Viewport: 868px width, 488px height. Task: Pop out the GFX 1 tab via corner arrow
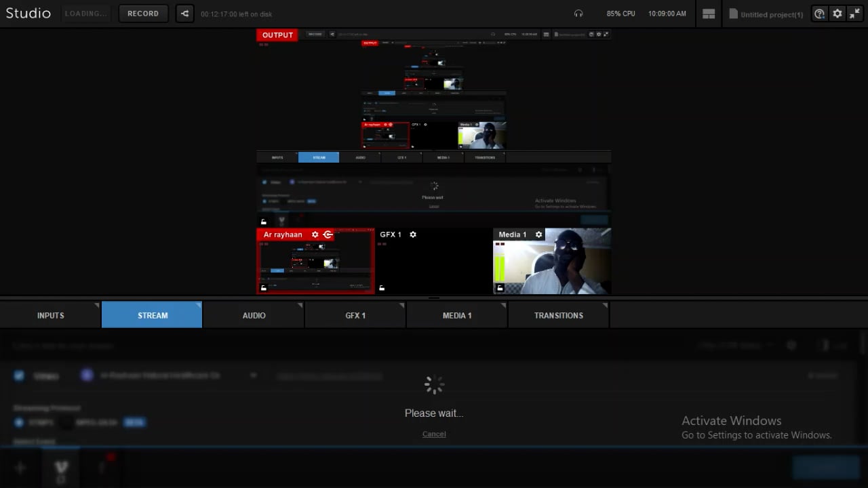point(402,306)
